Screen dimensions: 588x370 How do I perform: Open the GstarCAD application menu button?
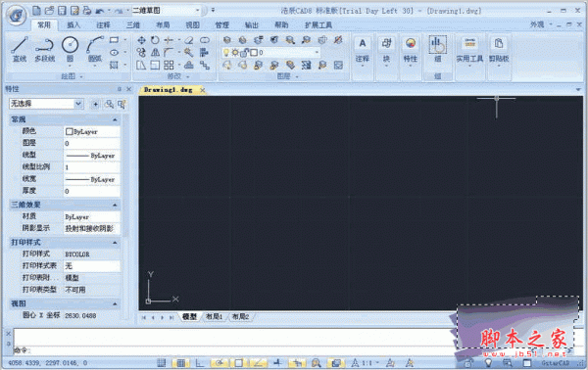[16, 15]
